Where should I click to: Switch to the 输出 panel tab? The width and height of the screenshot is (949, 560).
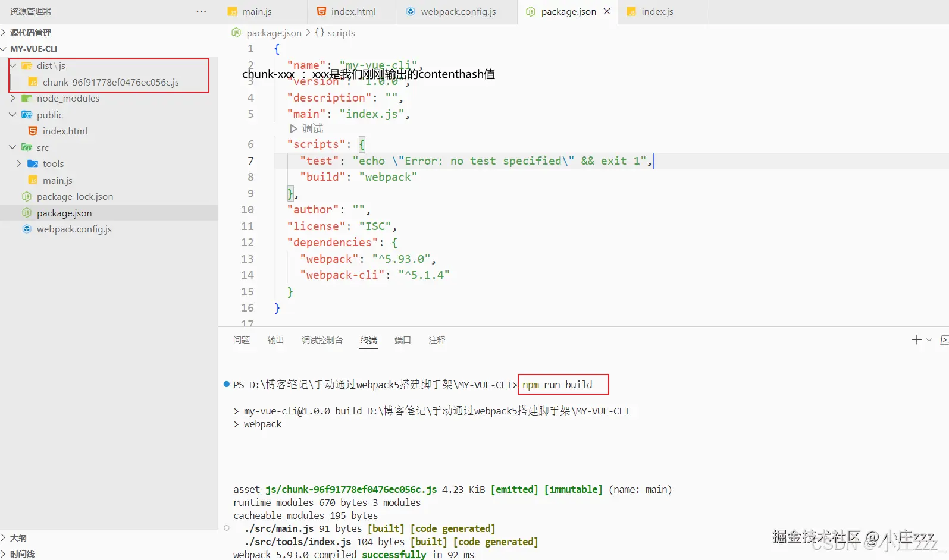pos(275,340)
